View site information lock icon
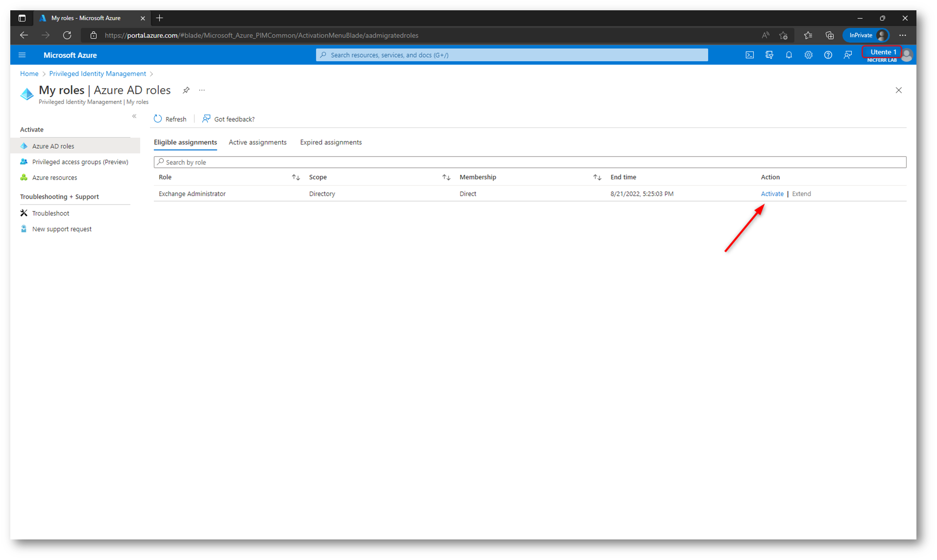 click(94, 35)
